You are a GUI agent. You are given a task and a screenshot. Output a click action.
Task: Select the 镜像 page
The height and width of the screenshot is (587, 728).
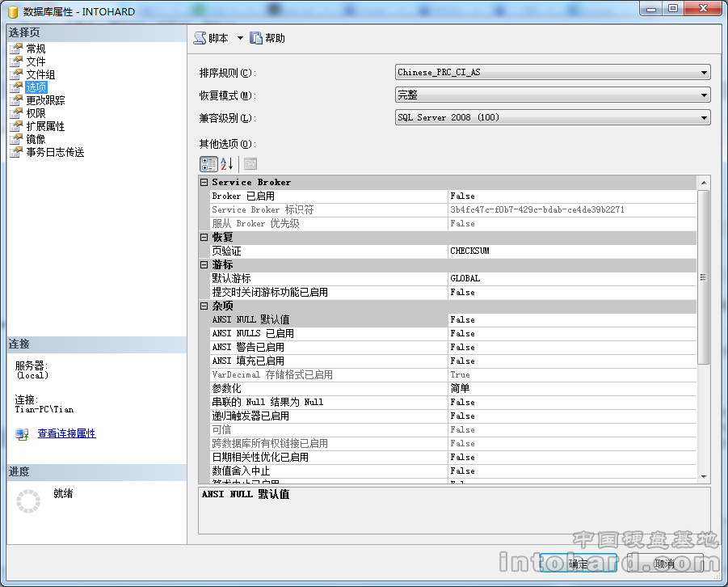36,139
